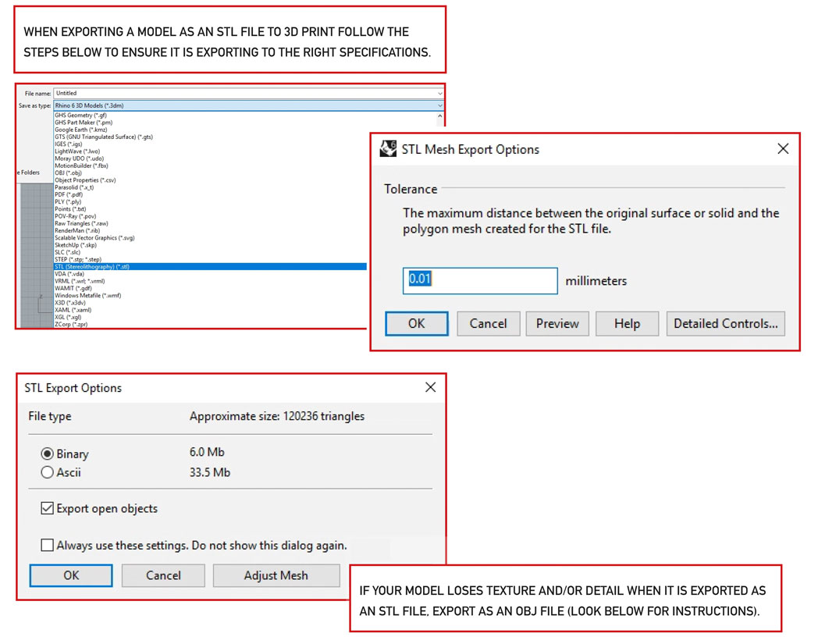
Task: Click the Rhino icon in STL Mesh Export title bar
Action: (x=388, y=149)
